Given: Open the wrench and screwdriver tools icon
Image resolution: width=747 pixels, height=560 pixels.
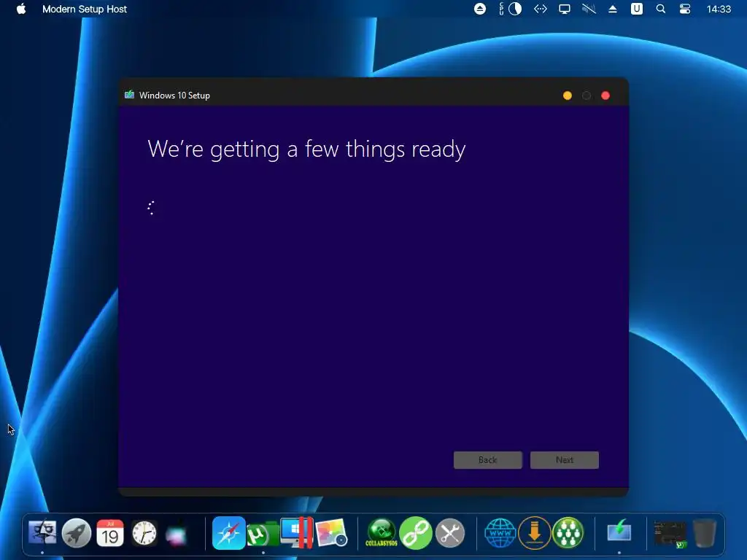Looking at the screenshot, I should click(449, 533).
